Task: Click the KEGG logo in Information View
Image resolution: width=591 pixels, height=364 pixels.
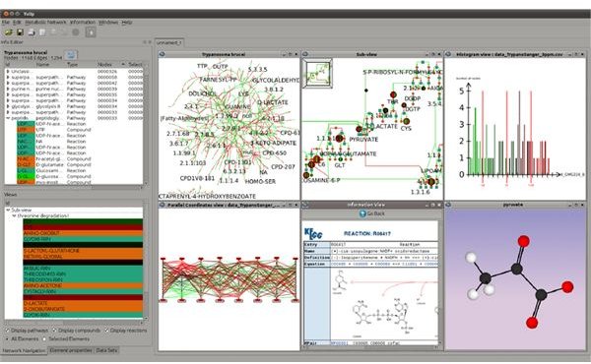Action: pos(313,233)
